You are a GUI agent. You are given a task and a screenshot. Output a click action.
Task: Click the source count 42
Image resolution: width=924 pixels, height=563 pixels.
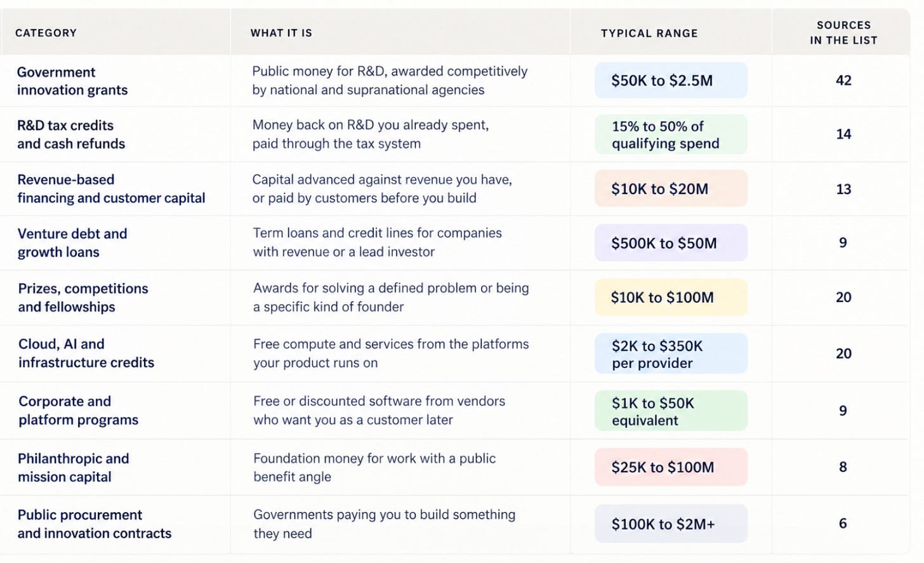pyautogui.click(x=843, y=80)
